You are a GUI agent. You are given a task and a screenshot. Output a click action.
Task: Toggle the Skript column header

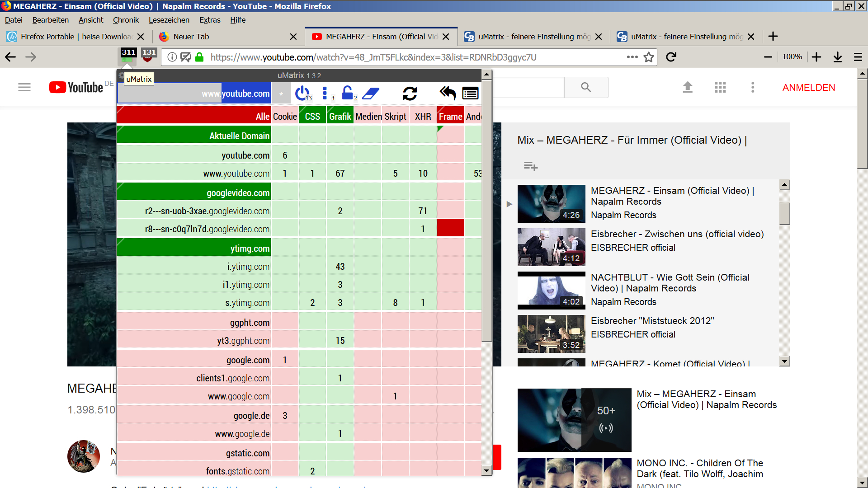[x=395, y=117]
